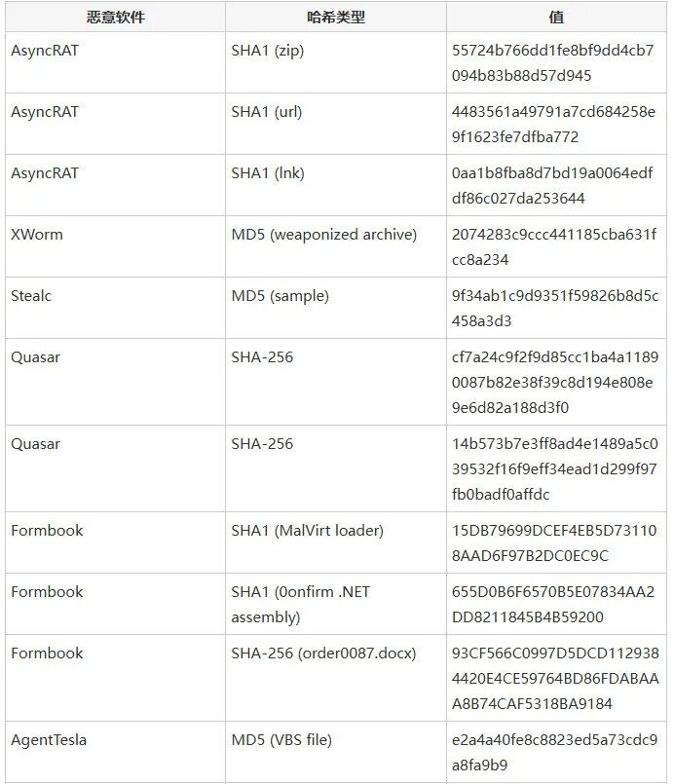674x784 pixels.
Task: Click the 哈希类型 column header
Action: click(336, 18)
